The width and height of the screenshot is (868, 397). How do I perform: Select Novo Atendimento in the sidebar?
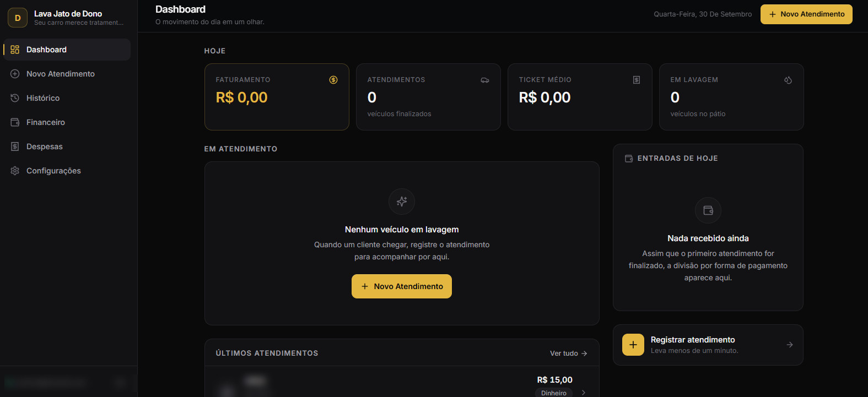(67, 74)
